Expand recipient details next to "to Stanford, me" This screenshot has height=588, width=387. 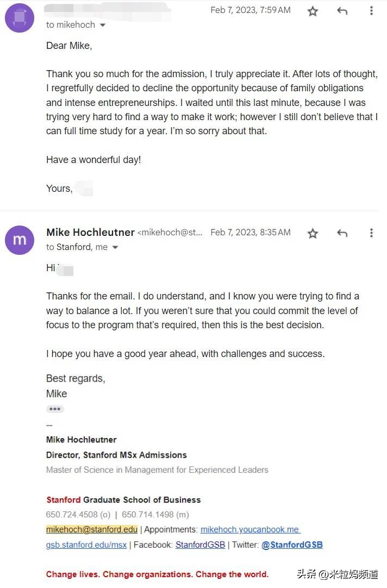pos(115,247)
